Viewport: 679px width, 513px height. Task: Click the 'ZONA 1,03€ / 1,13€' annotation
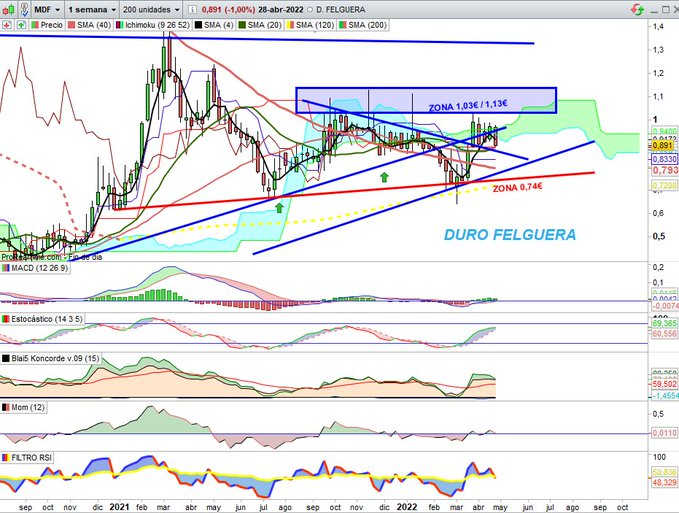coord(468,105)
